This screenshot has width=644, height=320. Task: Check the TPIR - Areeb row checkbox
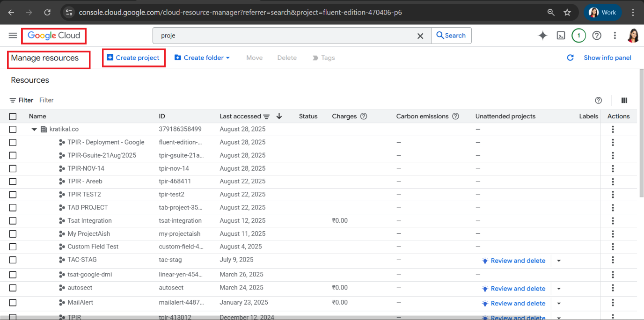coord(13,182)
